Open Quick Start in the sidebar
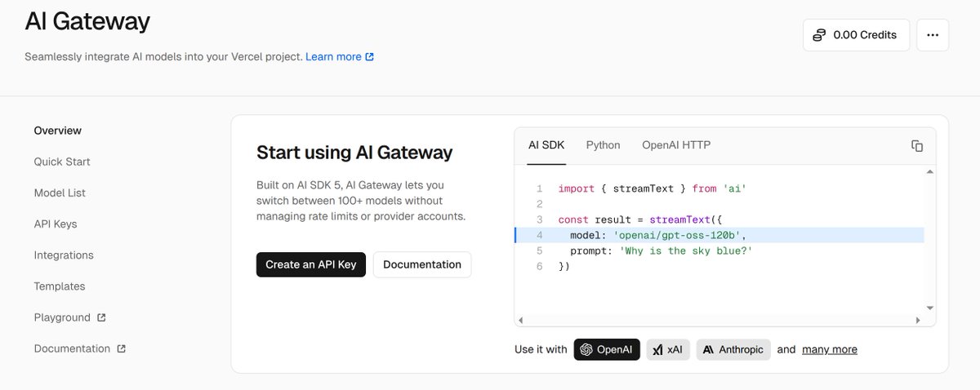980x390 pixels. 62,162
